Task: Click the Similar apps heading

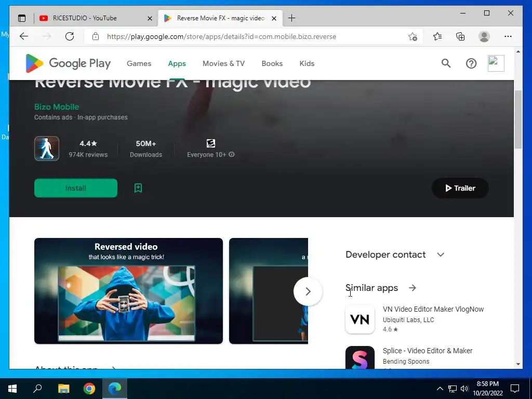Action: click(x=371, y=288)
